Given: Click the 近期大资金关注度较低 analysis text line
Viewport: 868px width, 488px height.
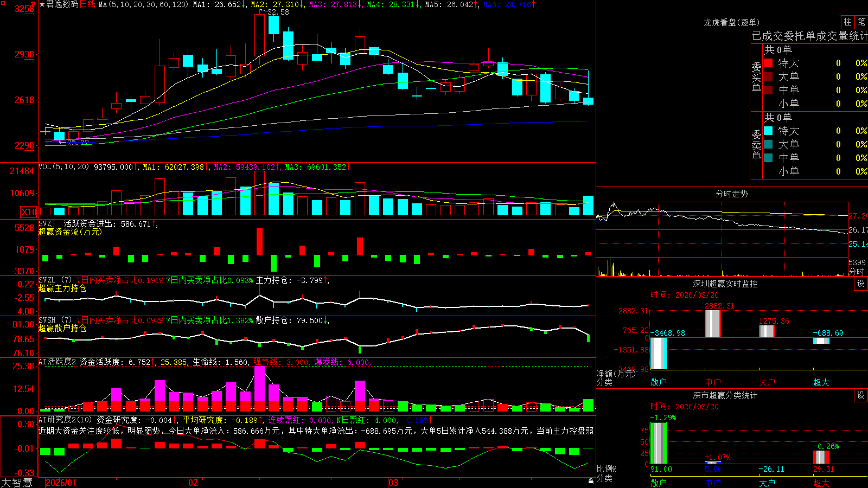Looking at the screenshot, I should (x=316, y=431).
